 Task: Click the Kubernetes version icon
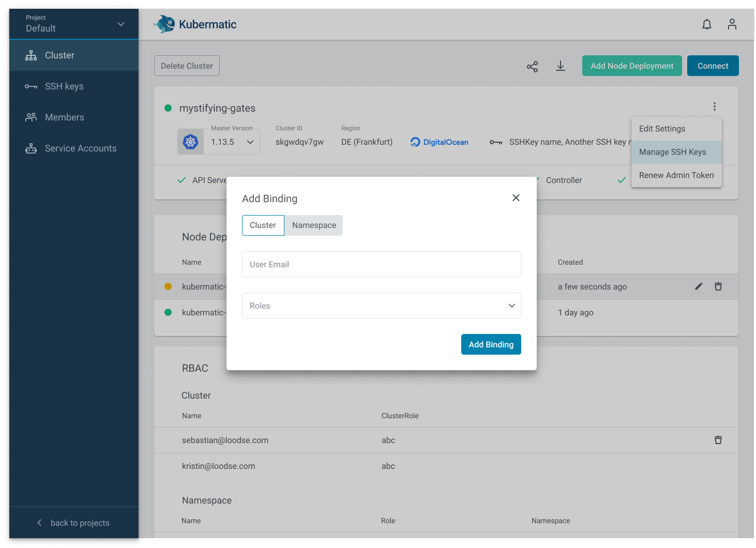(x=190, y=141)
